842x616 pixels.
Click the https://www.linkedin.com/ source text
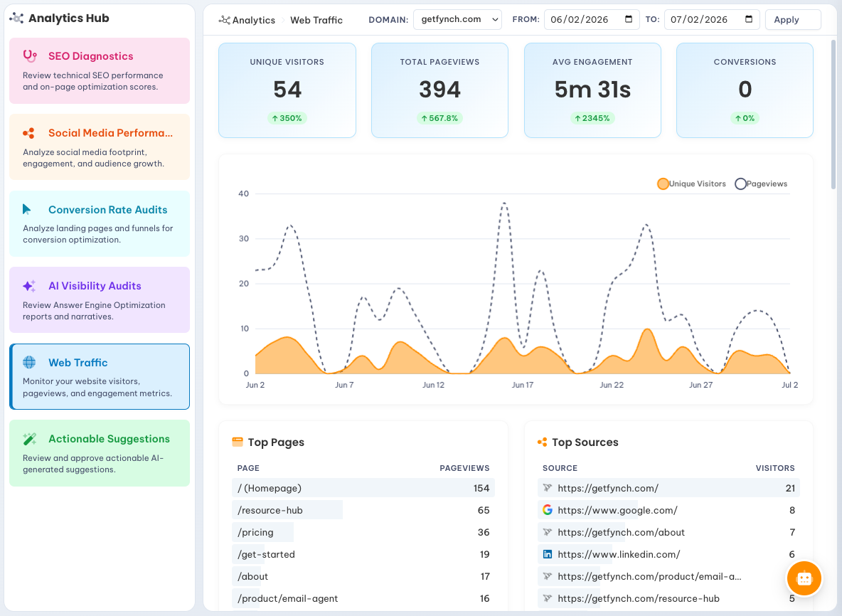(x=619, y=553)
